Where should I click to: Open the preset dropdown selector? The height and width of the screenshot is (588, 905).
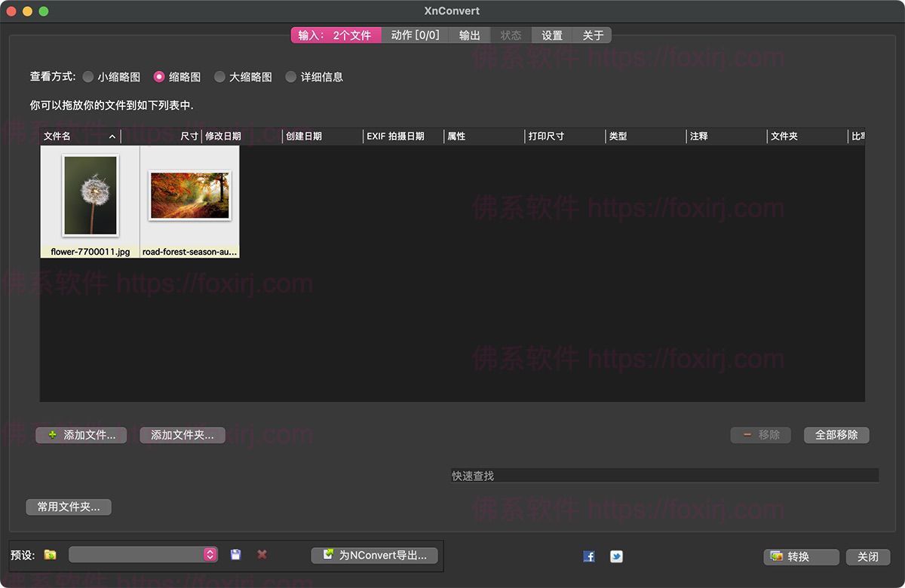[209, 554]
